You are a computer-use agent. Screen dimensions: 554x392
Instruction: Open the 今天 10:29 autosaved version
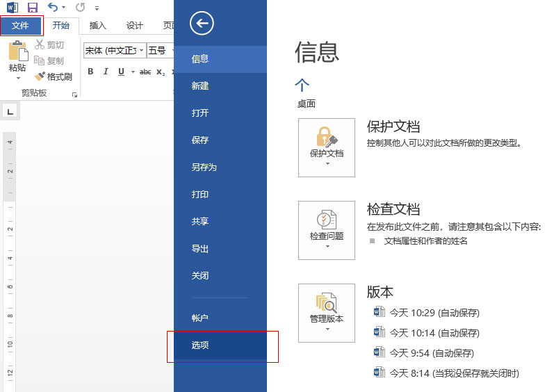(434, 313)
